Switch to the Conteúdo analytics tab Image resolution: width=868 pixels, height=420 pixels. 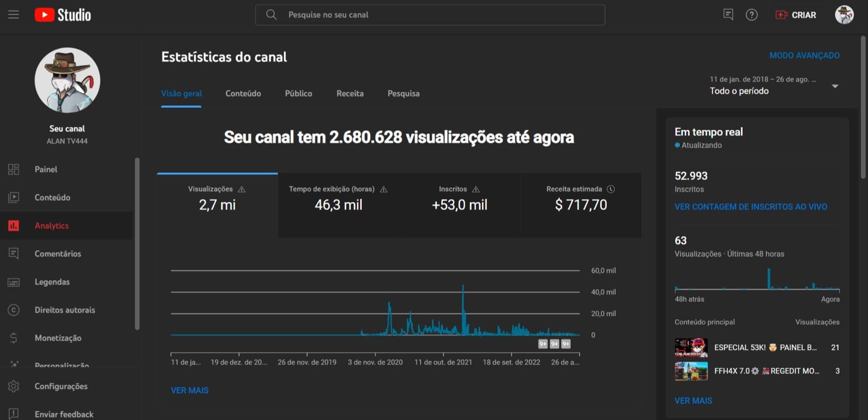pyautogui.click(x=243, y=93)
